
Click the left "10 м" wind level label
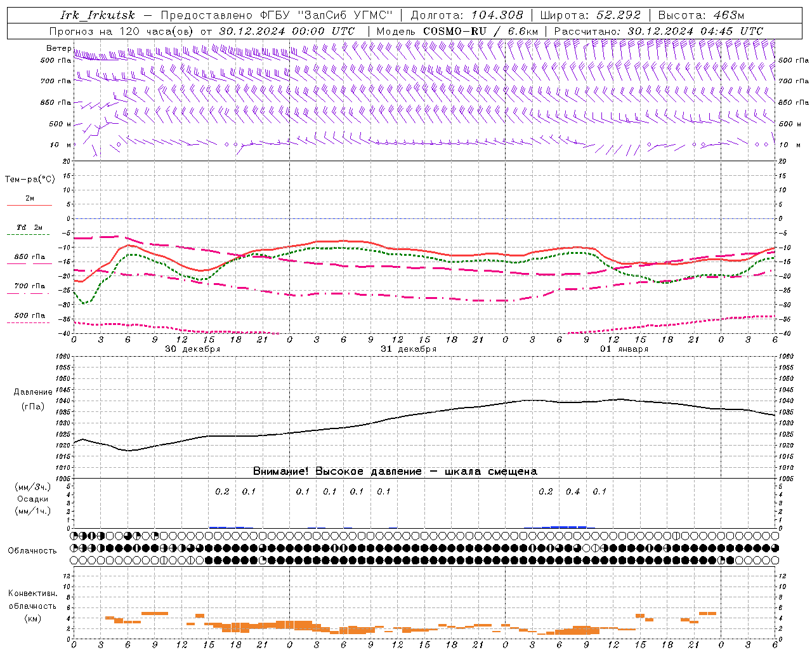pos(61,145)
